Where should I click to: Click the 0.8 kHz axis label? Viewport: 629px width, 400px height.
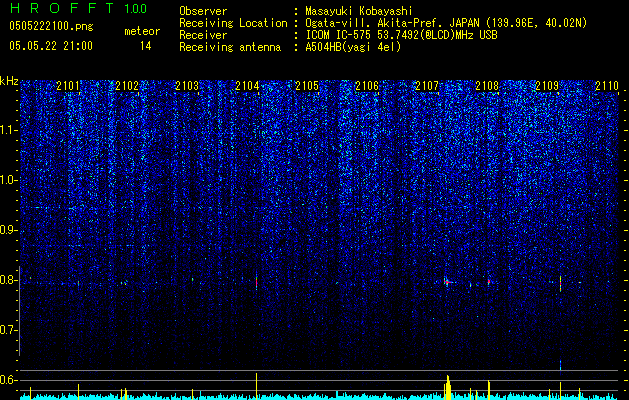point(9,280)
